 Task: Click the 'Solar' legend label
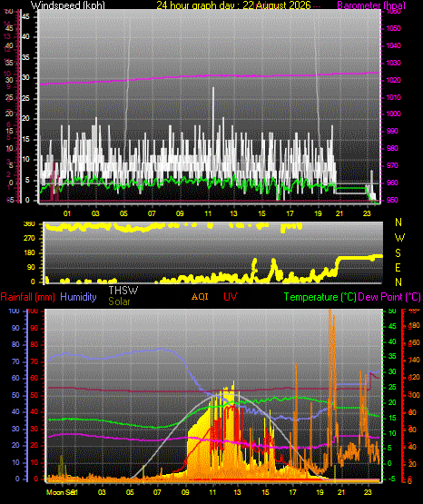pos(119,301)
